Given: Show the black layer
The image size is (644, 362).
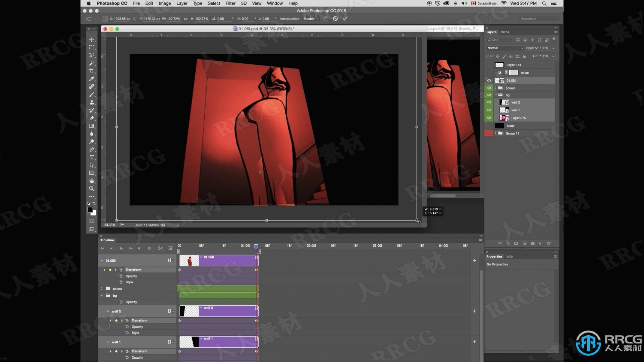Looking at the screenshot, I should [x=489, y=126].
